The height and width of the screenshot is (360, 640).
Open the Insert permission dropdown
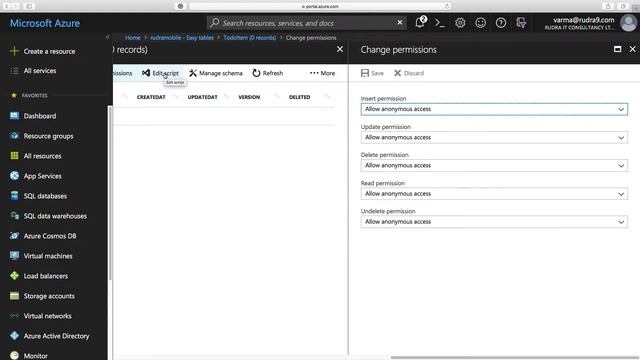click(x=494, y=109)
